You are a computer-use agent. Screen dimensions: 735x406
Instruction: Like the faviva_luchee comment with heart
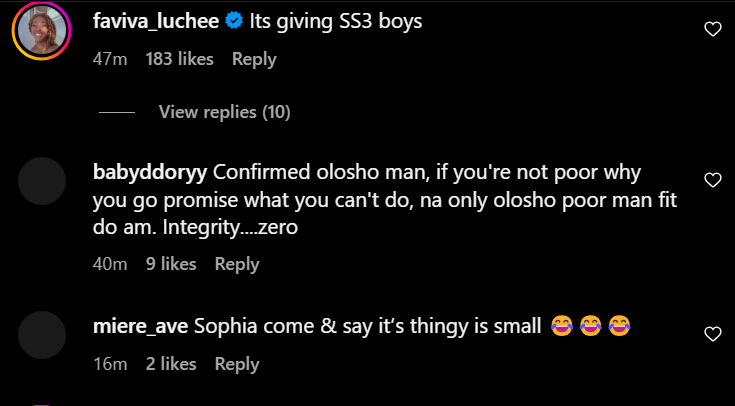tap(712, 30)
